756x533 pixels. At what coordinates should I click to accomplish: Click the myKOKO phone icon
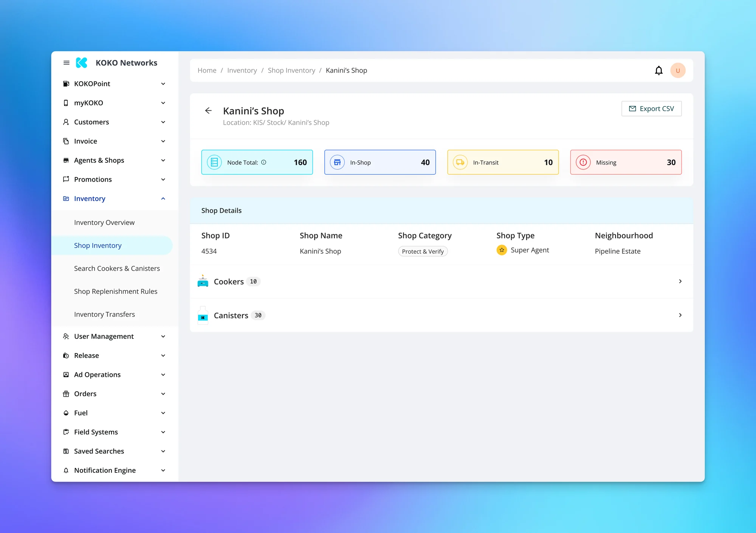66,103
